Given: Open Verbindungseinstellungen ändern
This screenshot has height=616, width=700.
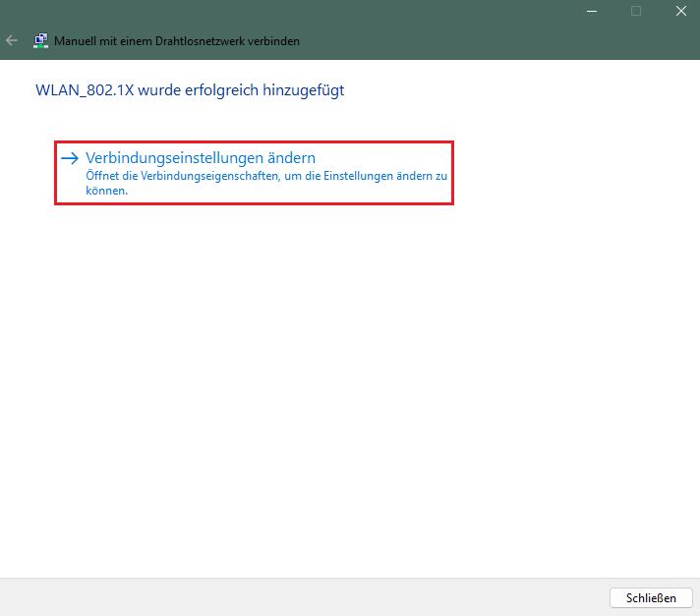Looking at the screenshot, I should [x=200, y=157].
